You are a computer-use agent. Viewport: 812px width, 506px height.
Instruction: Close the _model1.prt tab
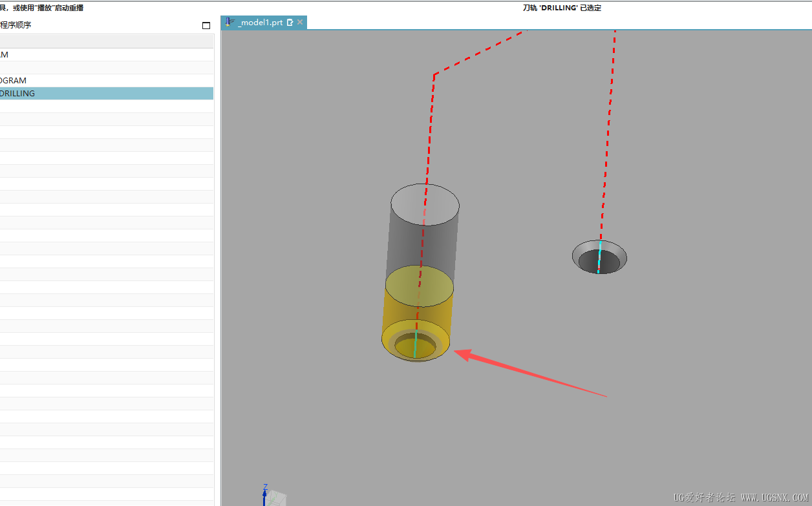300,23
